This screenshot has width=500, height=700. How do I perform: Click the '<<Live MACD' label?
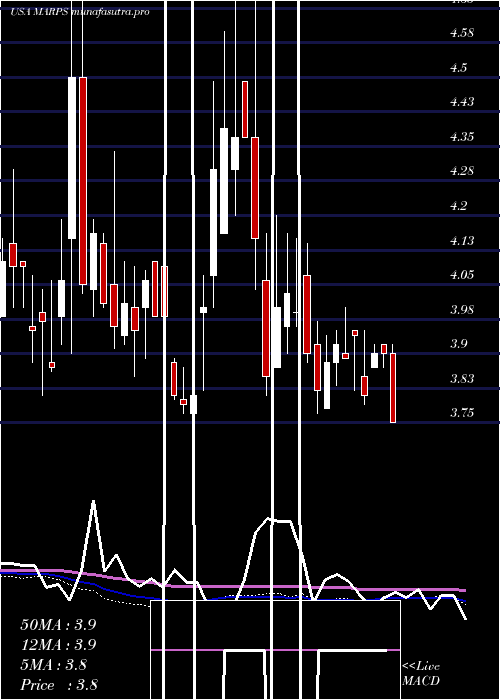tap(421, 674)
